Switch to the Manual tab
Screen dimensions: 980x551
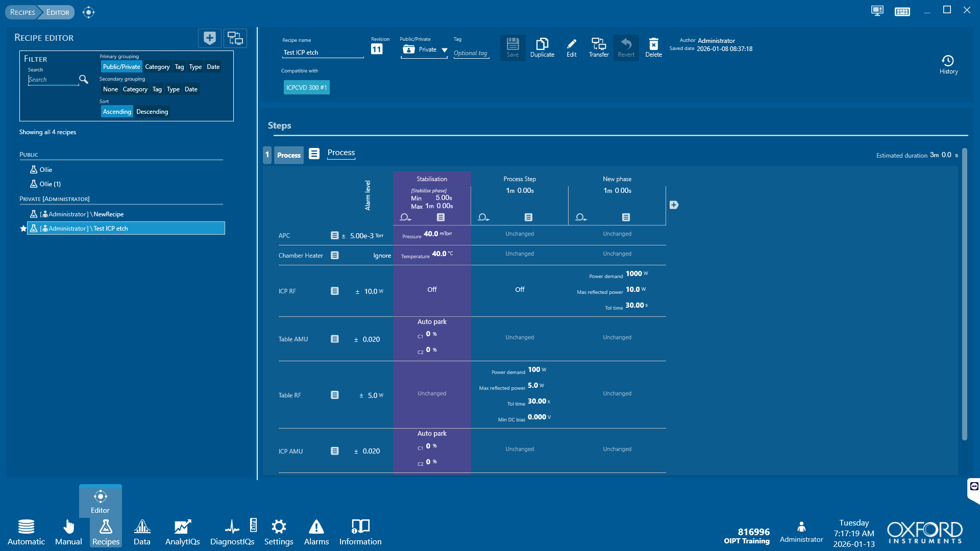point(68,532)
